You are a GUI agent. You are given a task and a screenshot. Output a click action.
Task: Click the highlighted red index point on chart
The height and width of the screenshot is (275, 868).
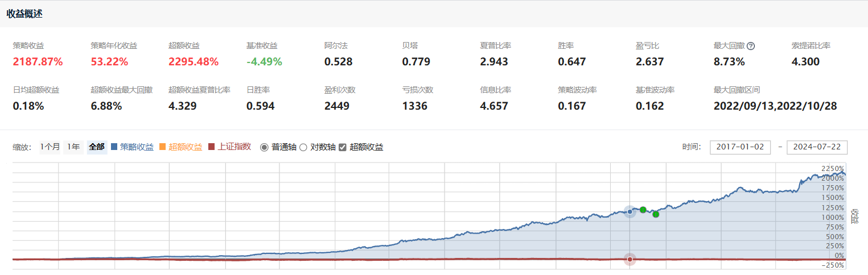pos(630,259)
